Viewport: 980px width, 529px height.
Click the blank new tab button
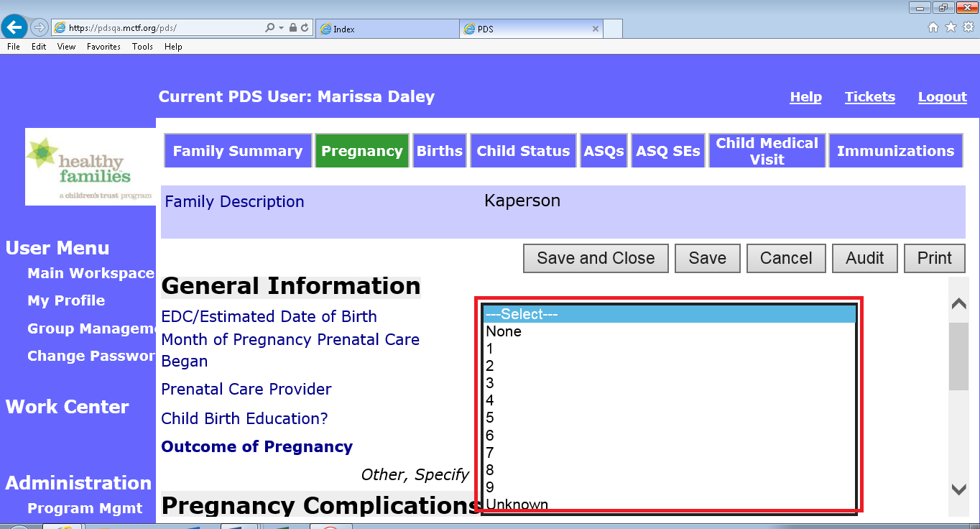[612, 29]
